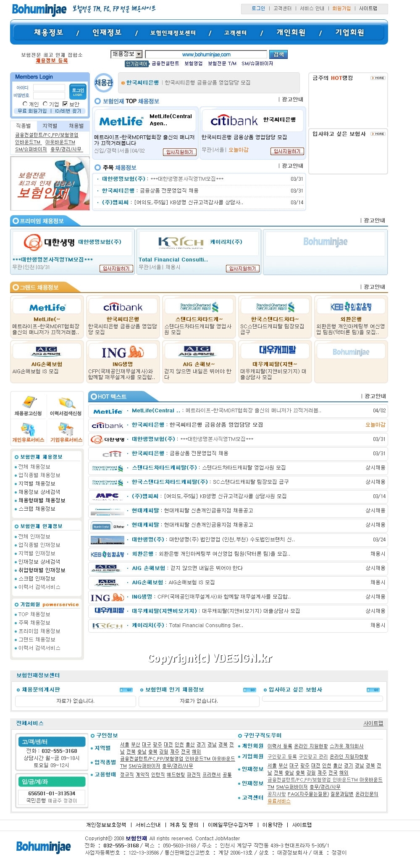Click the GO icon in the bottom 입사하고 싶은 보험사 box
Image resolution: width=420 pixels, height=868 pixels.
(x=373, y=690)
